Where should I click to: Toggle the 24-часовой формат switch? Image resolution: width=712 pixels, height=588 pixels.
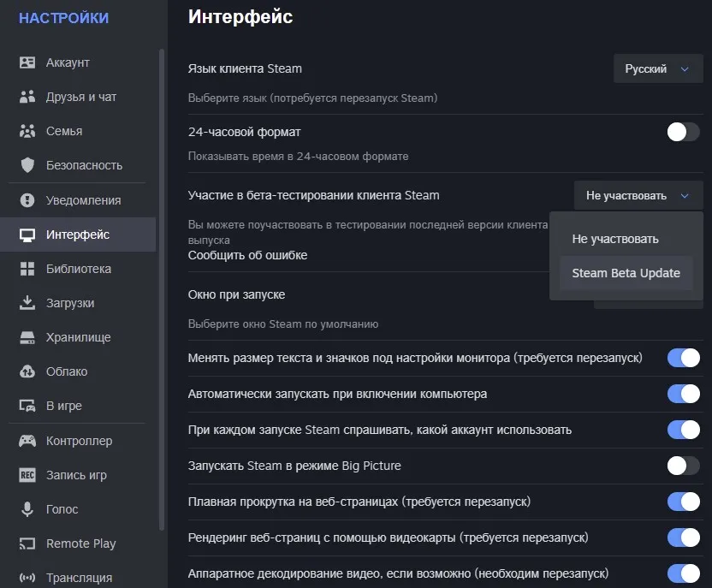pos(684,132)
